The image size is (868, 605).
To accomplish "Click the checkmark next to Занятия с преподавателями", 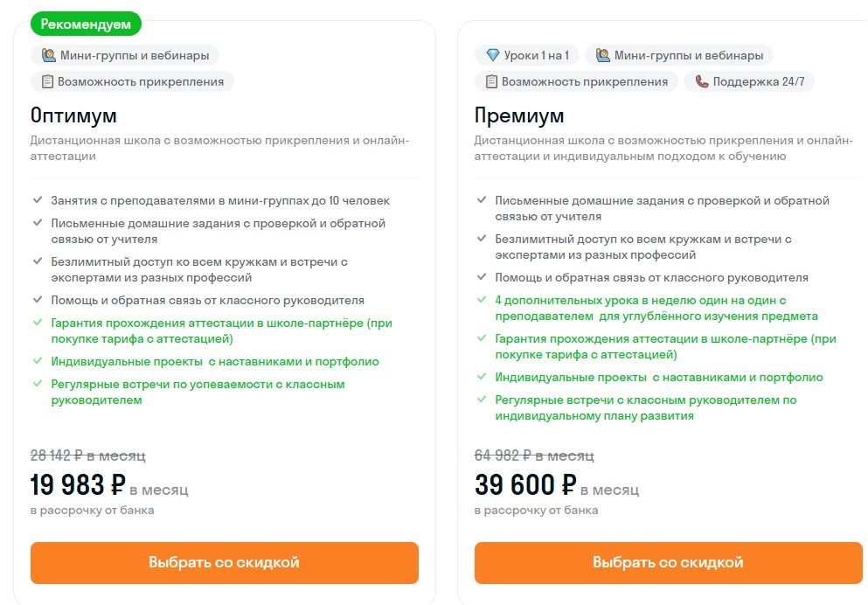I will pyautogui.click(x=36, y=198).
